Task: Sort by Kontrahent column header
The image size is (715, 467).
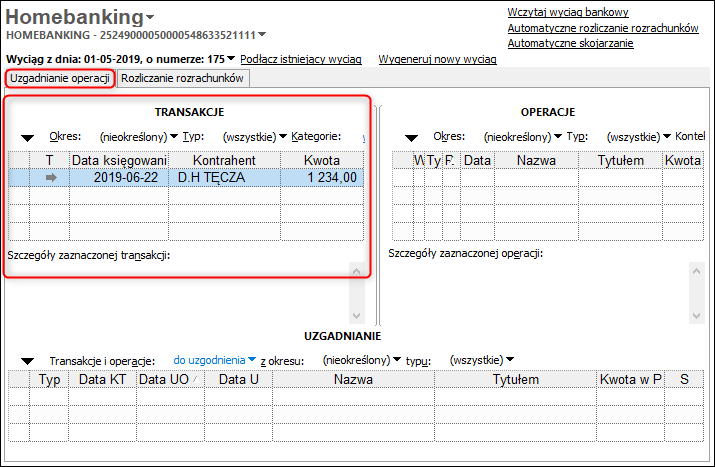Action: [x=224, y=160]
